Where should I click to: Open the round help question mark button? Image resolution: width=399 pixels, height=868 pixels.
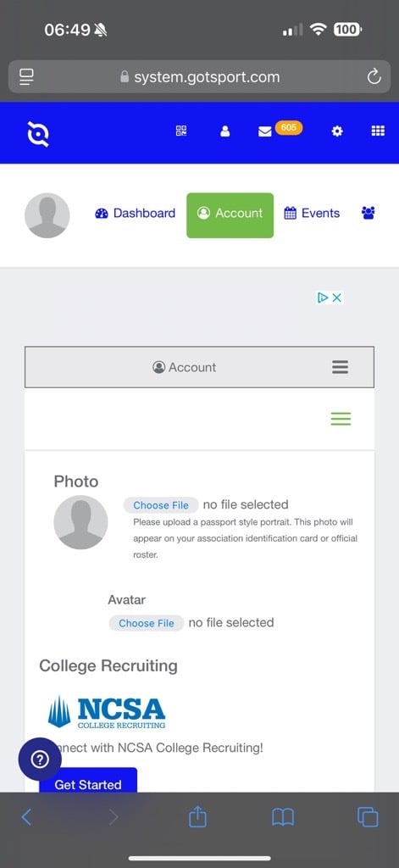coord(40,759)
